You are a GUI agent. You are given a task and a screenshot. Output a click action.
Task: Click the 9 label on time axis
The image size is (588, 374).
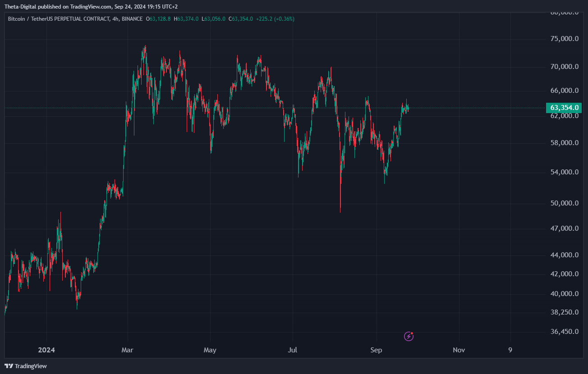coord(510,350)
